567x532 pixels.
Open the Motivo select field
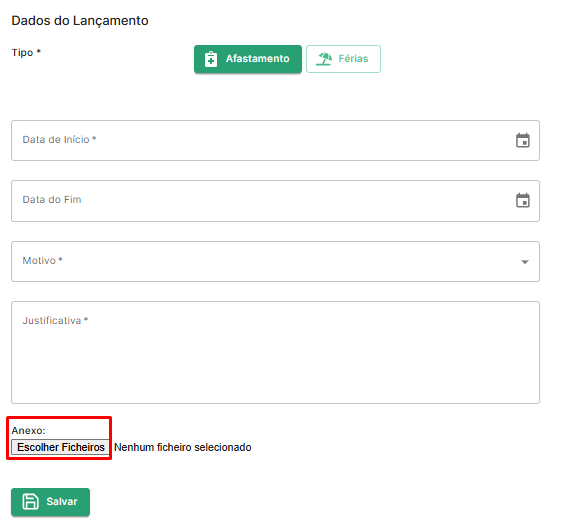275,261
